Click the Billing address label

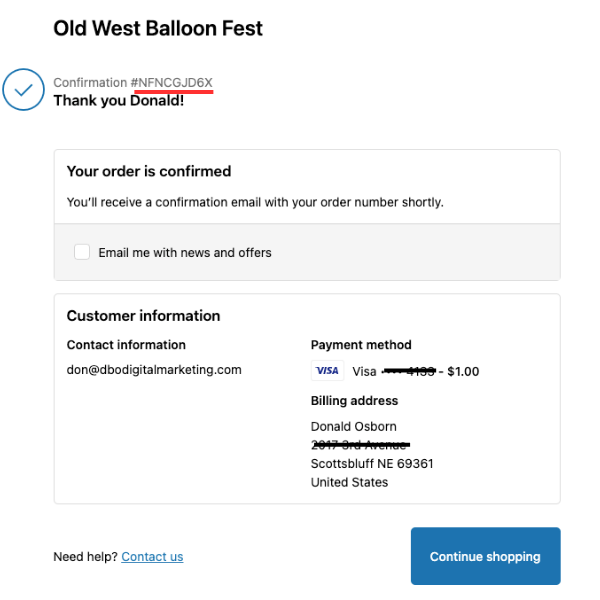pyautogui.click(x=354, y=401)
